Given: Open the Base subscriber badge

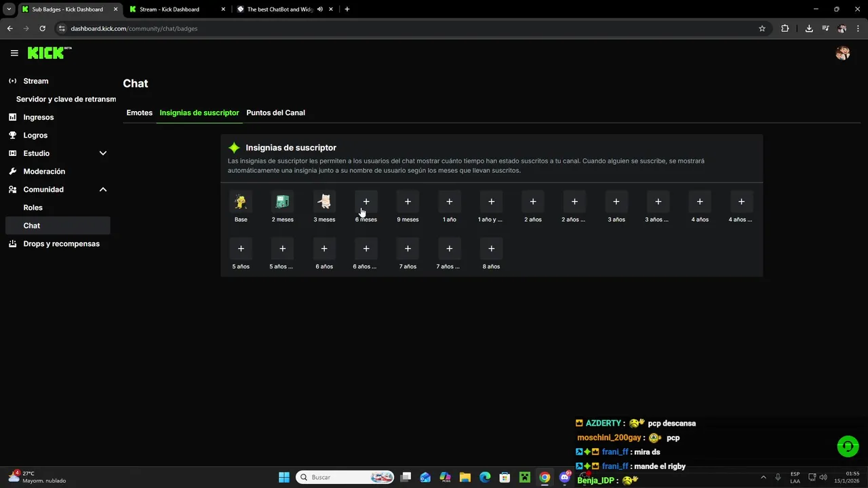Looking at the screenshot, I should (x=241, y=201).
